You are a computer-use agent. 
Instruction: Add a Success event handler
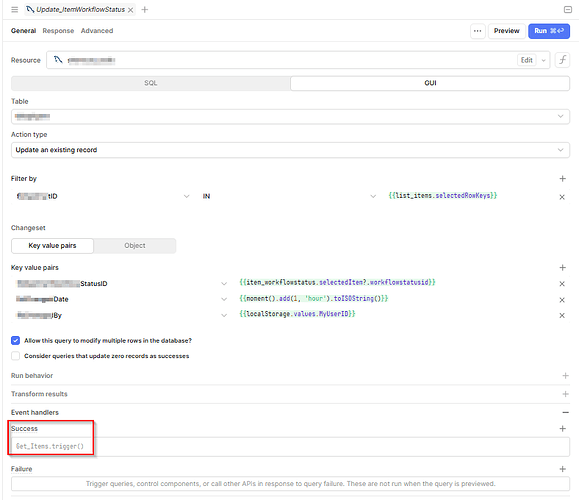pyautogui.click(x=562, y=428)
